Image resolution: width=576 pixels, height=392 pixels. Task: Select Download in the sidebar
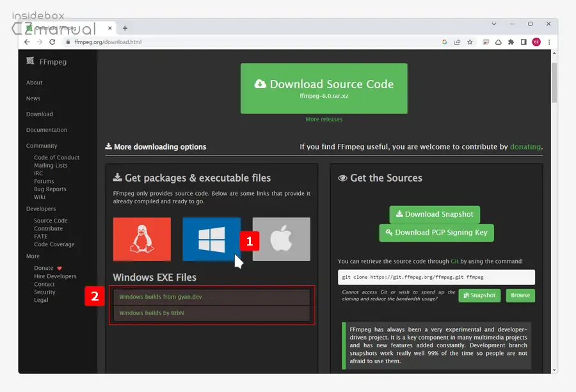point(39,114)
